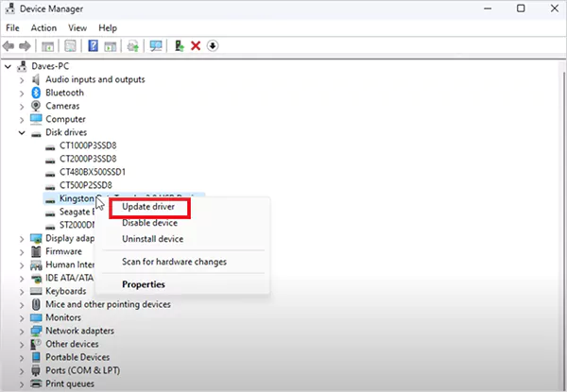Select the Seagate disk drive entry
567x392 pixels.
(77, 212)
